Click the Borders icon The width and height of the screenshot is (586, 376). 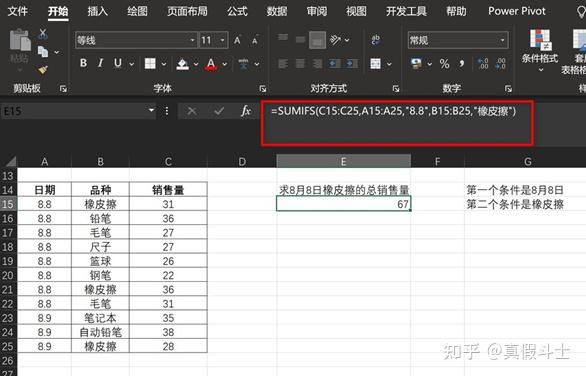150,64
